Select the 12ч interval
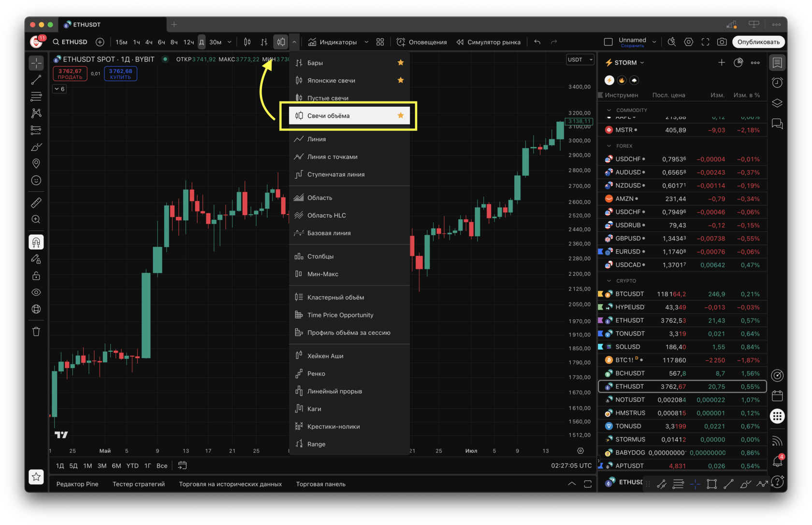This screenshot has height=525, width=812. (x=188, y=42)
